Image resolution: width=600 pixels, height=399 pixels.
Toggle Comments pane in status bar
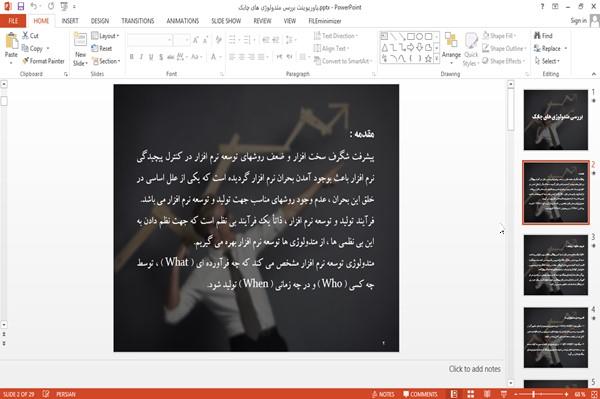(420, 394)
